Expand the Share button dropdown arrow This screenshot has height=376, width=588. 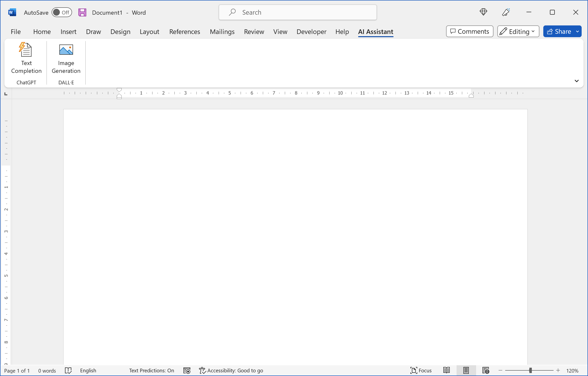pyautogui.click(x=577, y=32)
